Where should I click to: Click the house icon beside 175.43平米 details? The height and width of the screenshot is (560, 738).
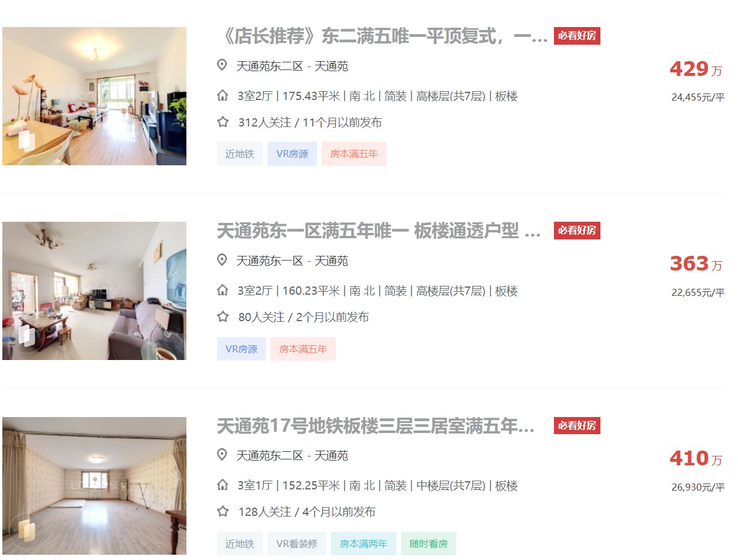coord(222,95)
